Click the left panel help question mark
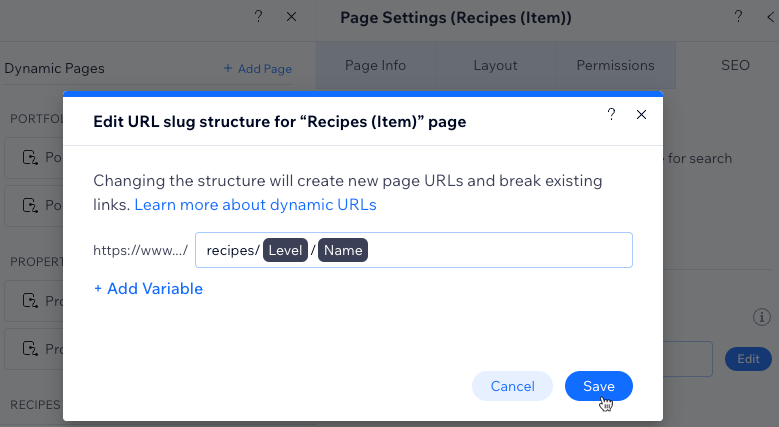 (258, 17)
